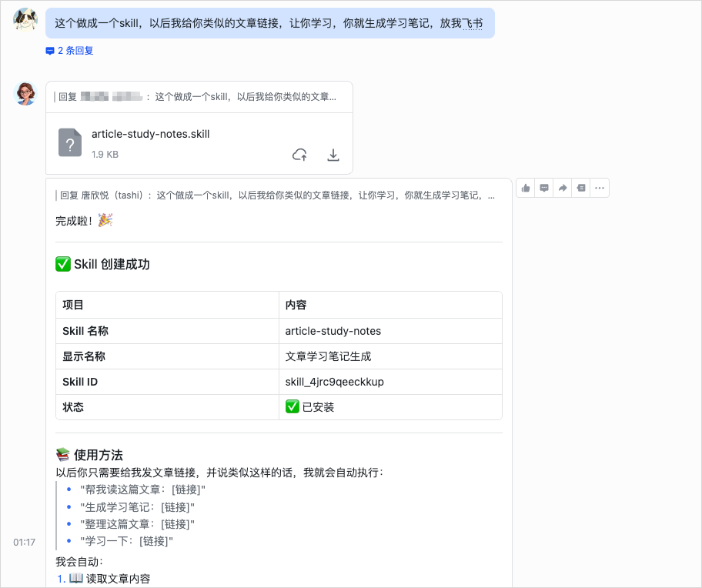Click the quote-reply icon in the hover toolbar
Image resolution: width=702 pixels, height=588 pixels.
point(581,187)
